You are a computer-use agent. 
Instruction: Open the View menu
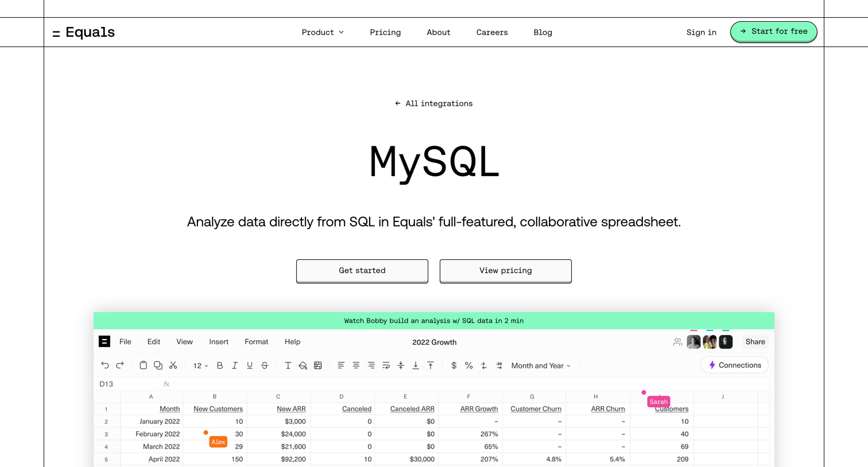pyautogui.click(x=184, y=342)
